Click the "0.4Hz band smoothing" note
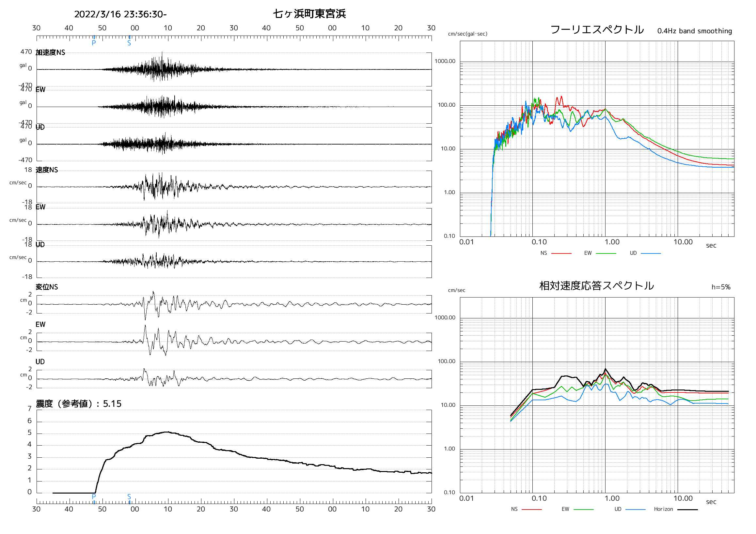 click(x=694, y=31)
